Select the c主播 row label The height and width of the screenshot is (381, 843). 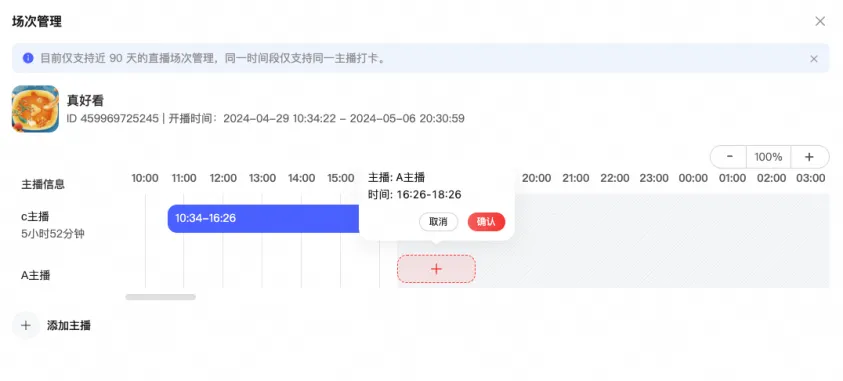click(x=35, y=217)
